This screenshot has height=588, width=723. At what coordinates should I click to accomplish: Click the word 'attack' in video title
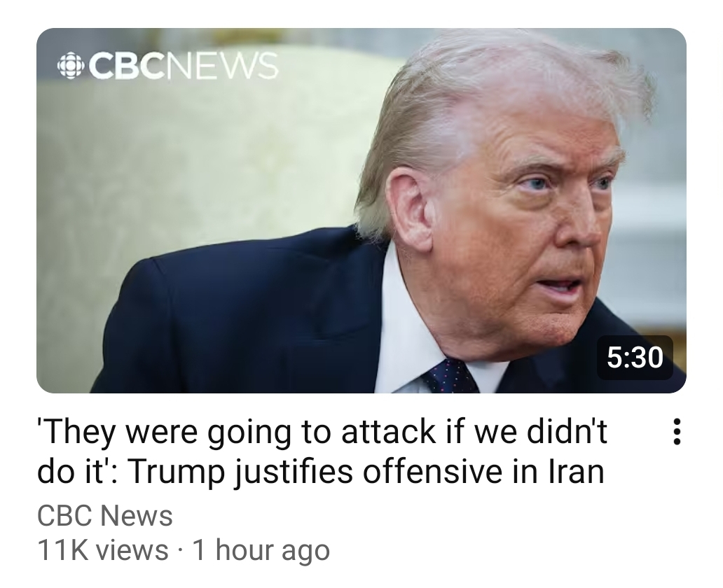pyautogui.click(x=389, y=432)
